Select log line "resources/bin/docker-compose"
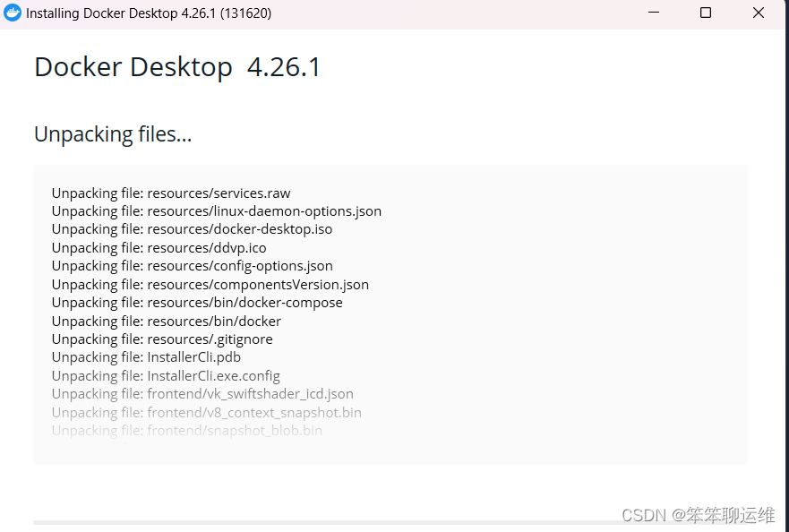 [x=197, y=303]
